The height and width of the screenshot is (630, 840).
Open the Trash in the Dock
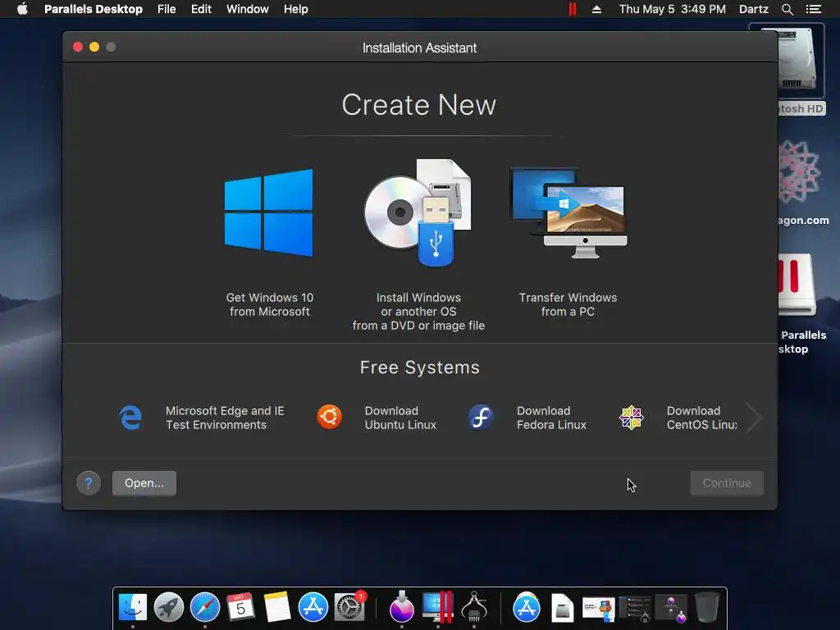coord(706,608)
